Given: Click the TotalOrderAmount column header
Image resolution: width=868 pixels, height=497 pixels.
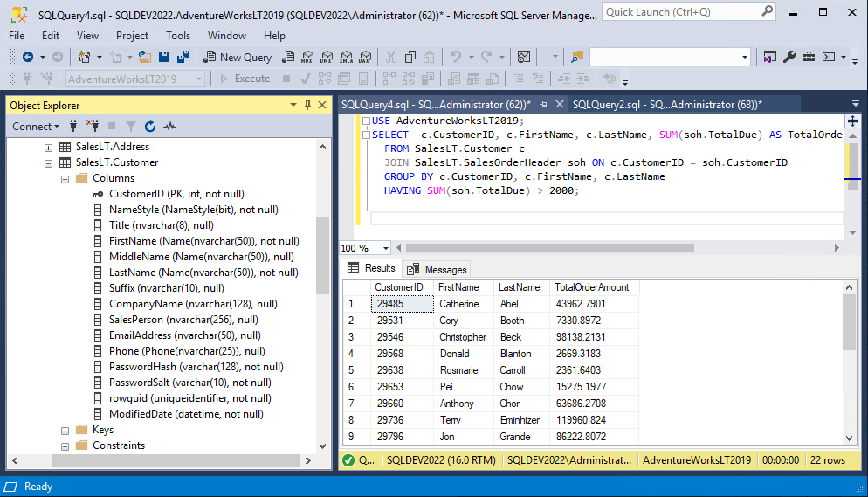Looking at the screenshot, I should click(x=594, y=287).
